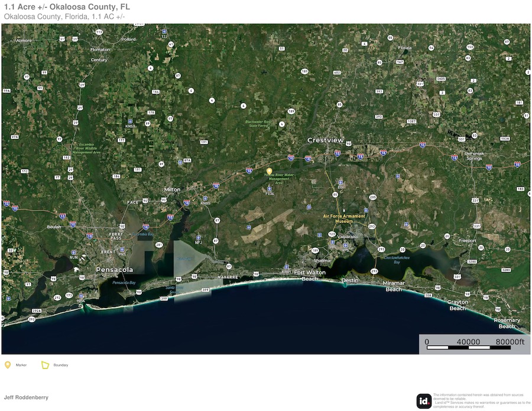Click the yellow Boundary legend polygon icon
This screenshot has height=411, width=532.
[45, 365]
